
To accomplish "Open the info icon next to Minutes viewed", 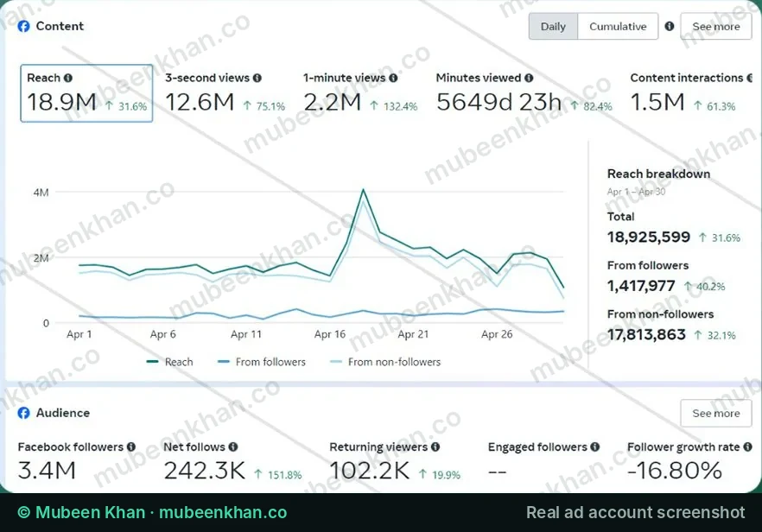I will (x=529, y=78).
